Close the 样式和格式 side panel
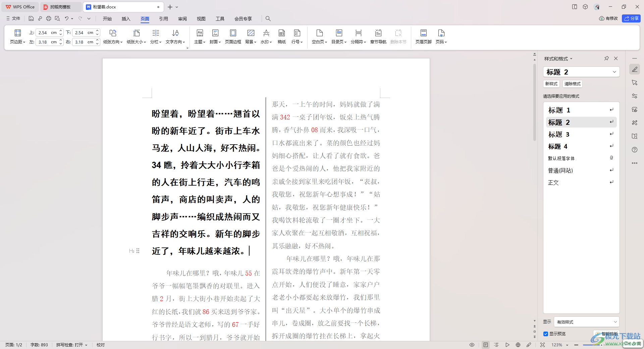This screenshot has width=644, height=349. (x=616, y=58)
